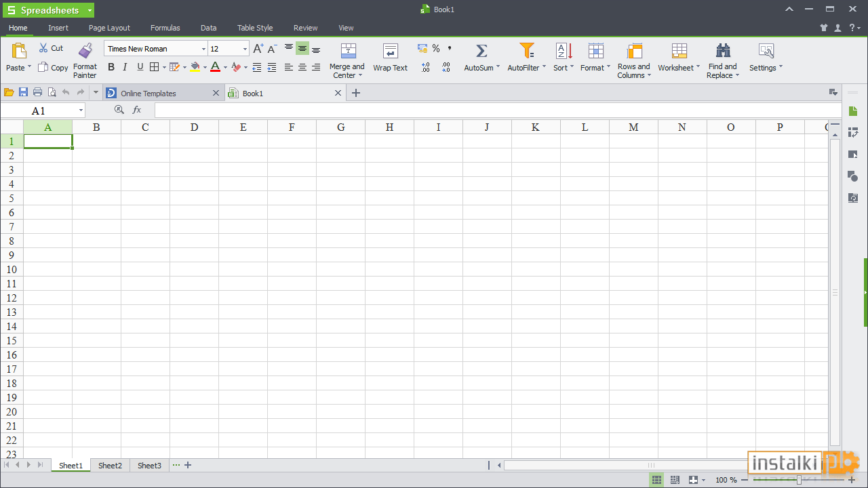Viewport: 868px width, 488px height.
Task: Click the Save icon in quick toolbar
Action: 23,93
